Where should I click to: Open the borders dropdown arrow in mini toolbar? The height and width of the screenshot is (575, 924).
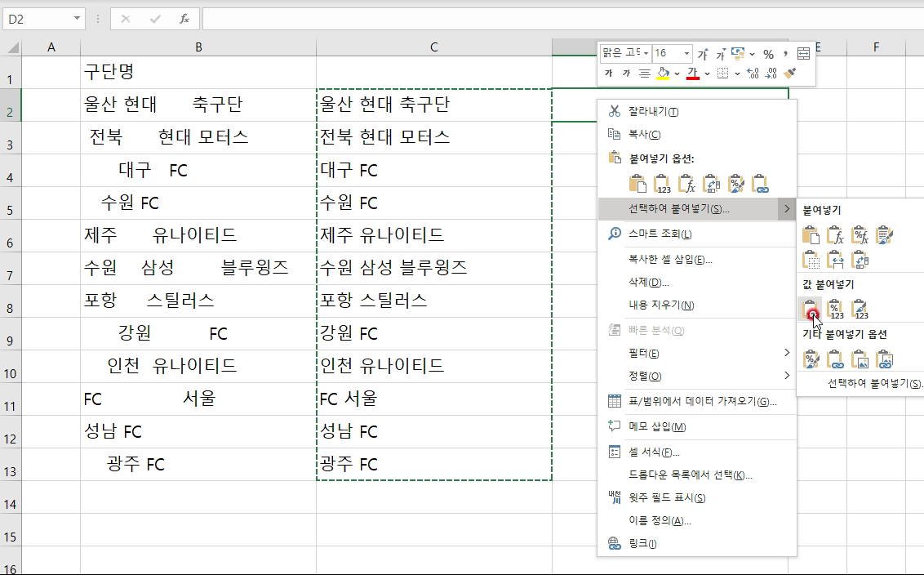[737, 74]
